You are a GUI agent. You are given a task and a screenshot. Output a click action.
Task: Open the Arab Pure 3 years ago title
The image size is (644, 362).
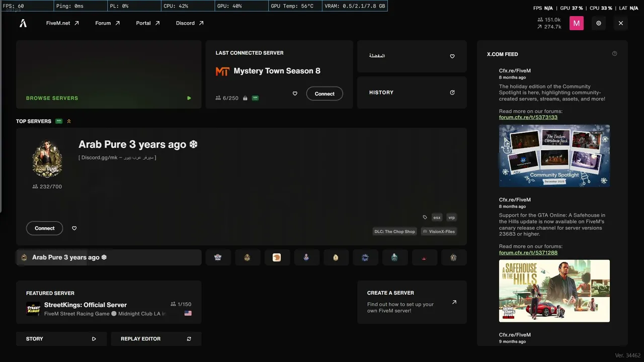pos(138,144)
